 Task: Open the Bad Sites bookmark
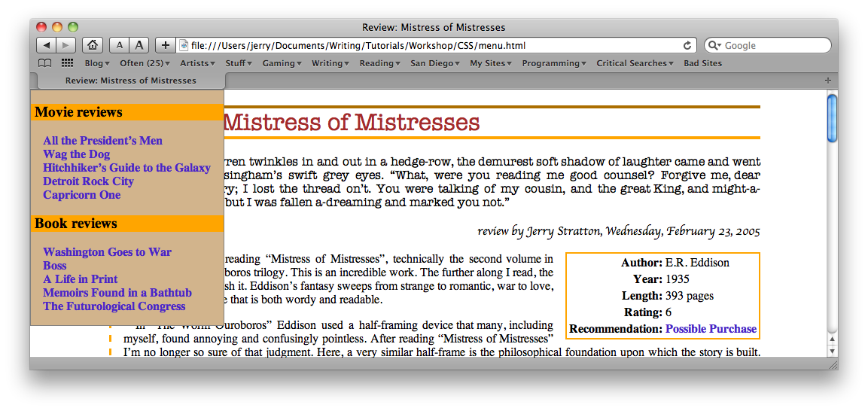(x=702, y=63)
